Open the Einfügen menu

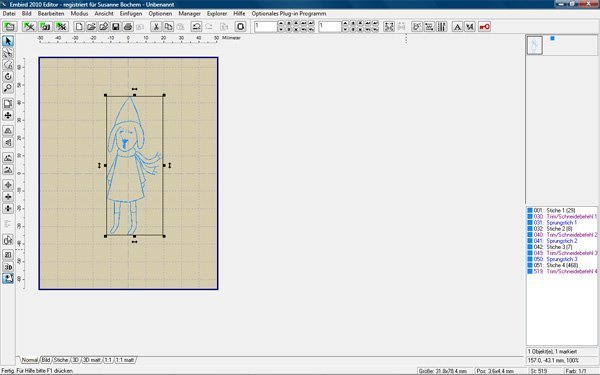[131, 13]
